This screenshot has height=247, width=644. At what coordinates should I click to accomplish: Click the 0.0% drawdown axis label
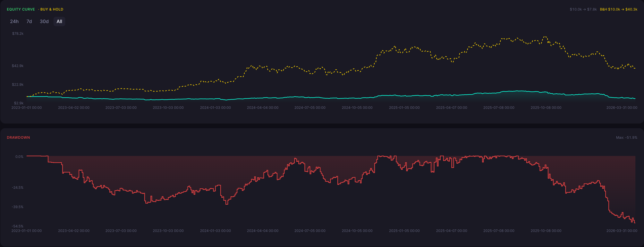[19, 157]
